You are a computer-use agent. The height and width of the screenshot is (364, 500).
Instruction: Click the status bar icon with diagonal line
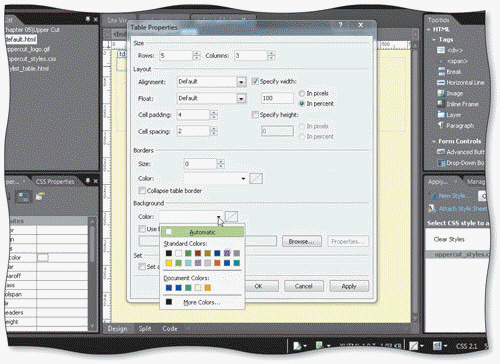pyautogui.click(x=413, y=346)
